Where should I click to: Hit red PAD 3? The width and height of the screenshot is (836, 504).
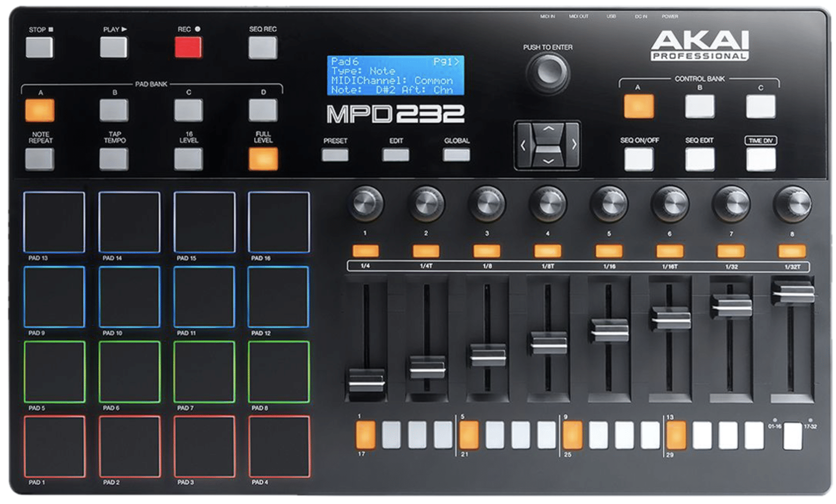(204, 446)
